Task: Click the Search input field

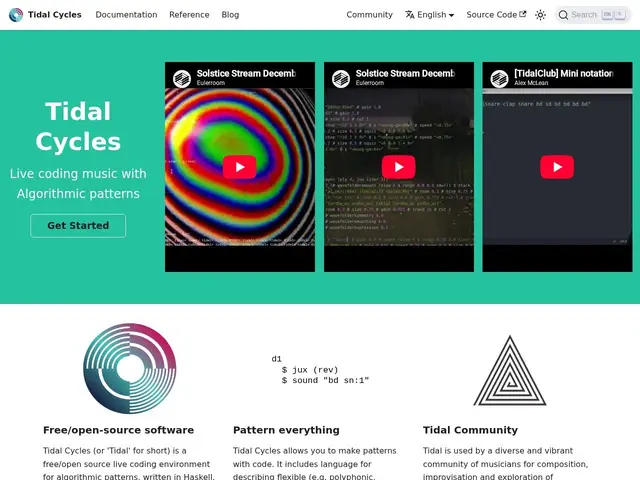Action: pos(593,15)
